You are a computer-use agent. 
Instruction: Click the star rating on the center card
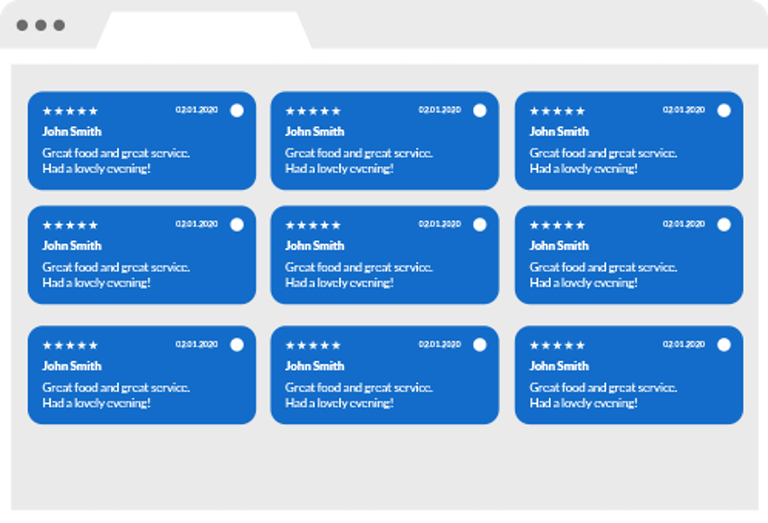[313, 225]
